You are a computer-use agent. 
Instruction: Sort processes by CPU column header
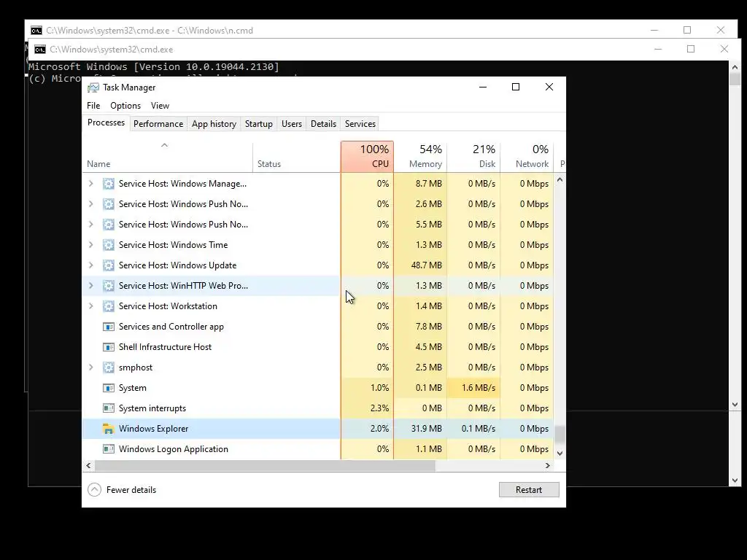(367, 157)
